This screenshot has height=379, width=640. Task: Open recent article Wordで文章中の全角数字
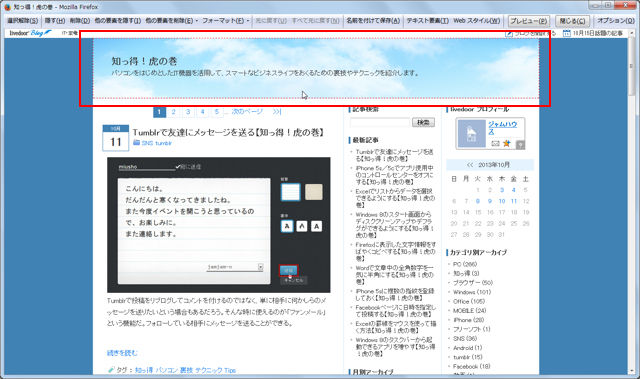point(394,275)
